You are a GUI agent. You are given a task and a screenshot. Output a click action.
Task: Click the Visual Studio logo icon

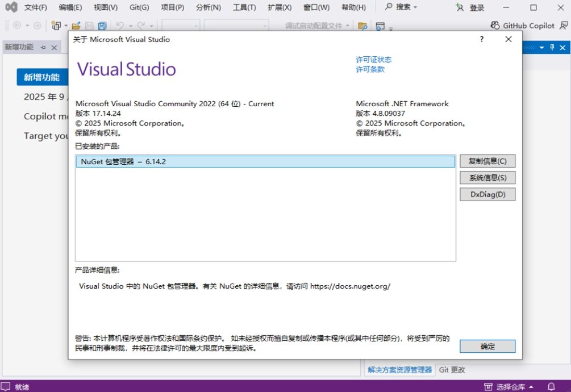point(11,7)
